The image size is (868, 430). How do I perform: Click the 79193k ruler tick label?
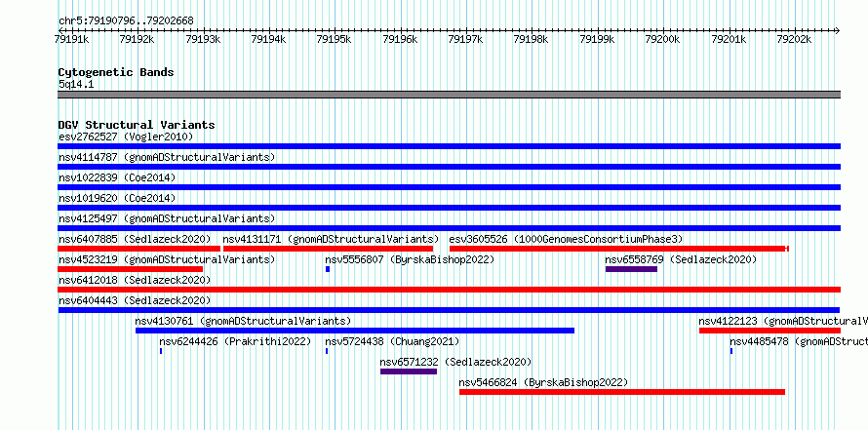click(203, 39)
